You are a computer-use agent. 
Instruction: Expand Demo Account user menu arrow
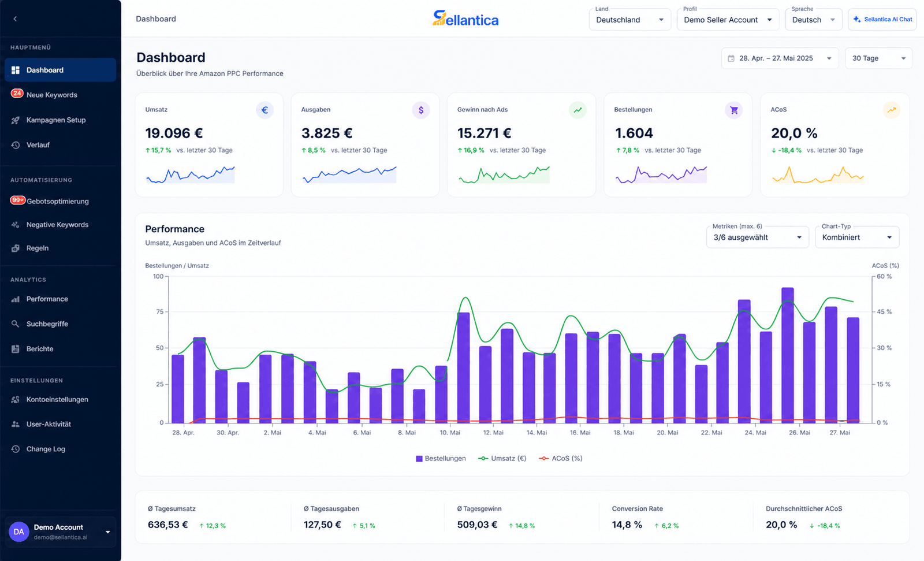click(107, 532)
